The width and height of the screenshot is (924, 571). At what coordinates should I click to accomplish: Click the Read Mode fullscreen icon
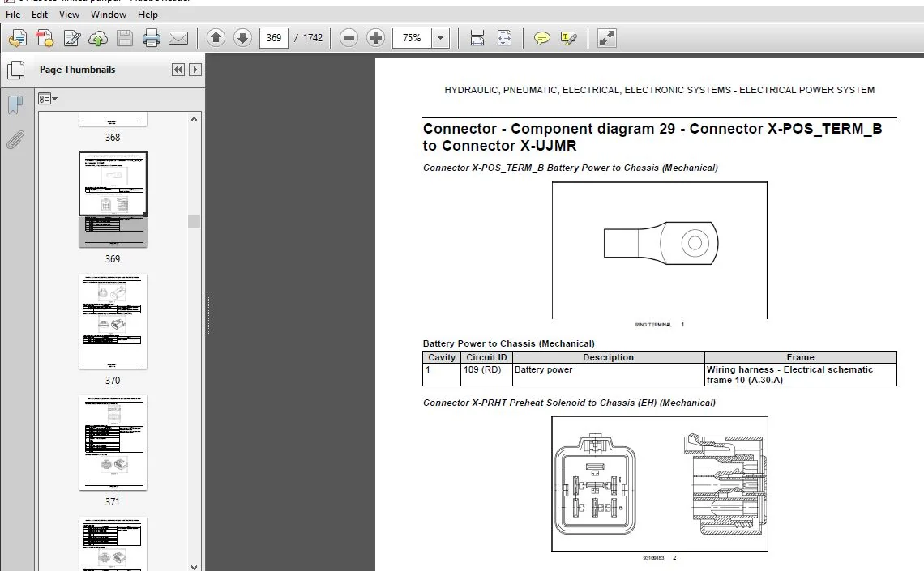click(606, 38)
